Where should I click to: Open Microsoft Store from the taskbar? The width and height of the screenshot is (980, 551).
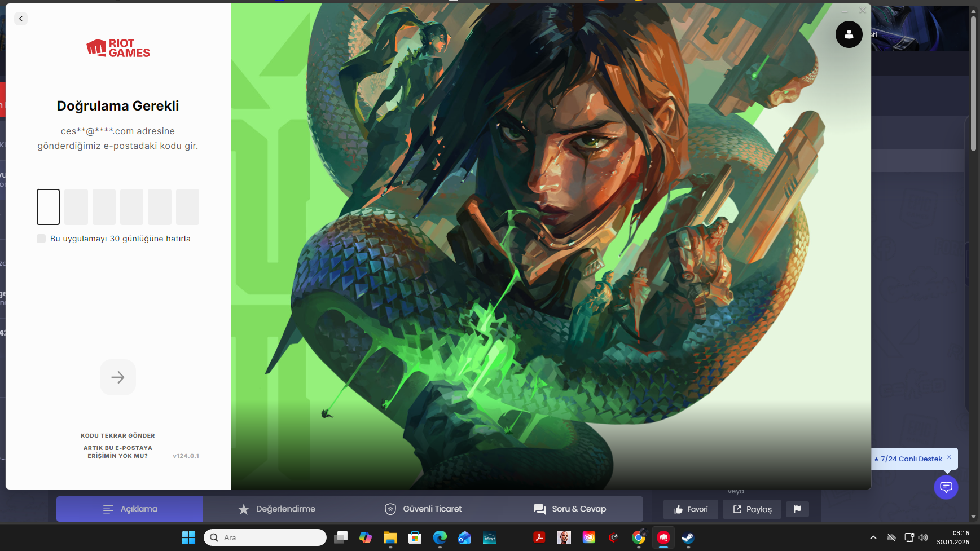415,537
